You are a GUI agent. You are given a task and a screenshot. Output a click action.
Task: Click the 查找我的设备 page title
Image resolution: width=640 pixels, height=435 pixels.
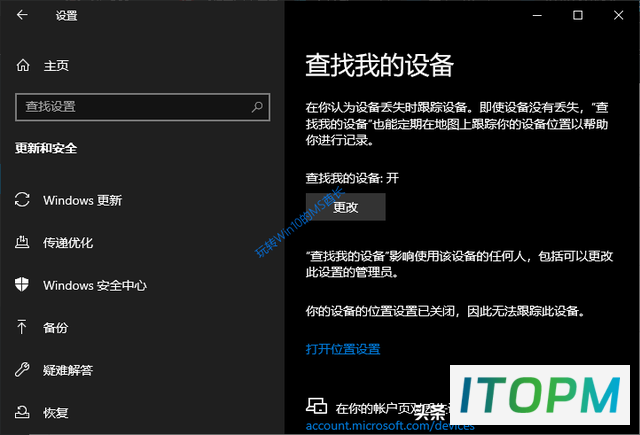(x=380, y=65)
